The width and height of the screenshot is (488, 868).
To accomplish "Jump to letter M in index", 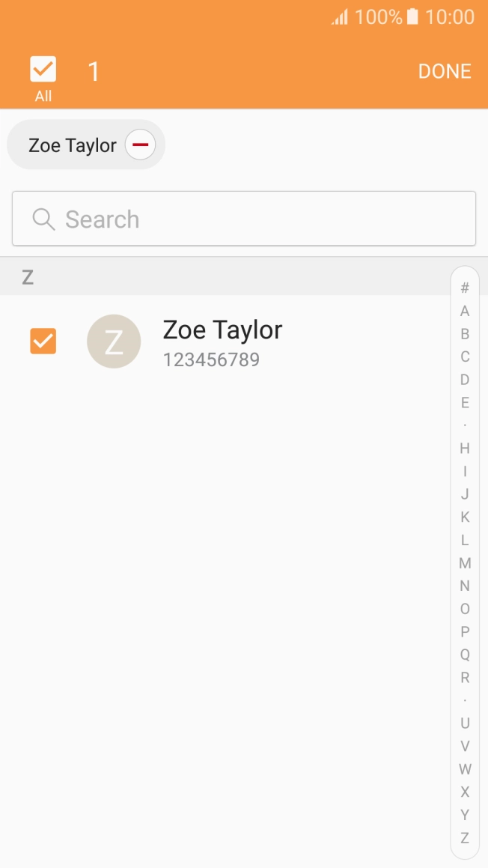I will tap(465, 563).
